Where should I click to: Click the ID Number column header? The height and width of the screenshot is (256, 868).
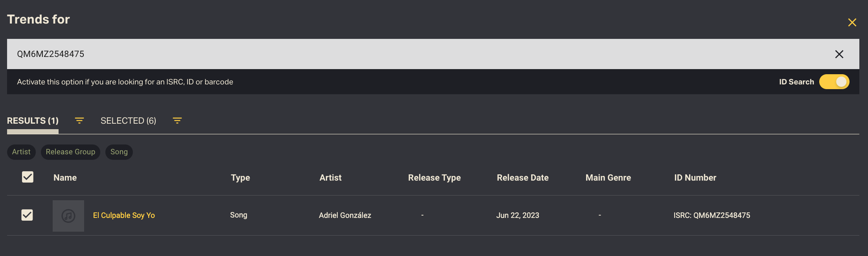point(695,177)
